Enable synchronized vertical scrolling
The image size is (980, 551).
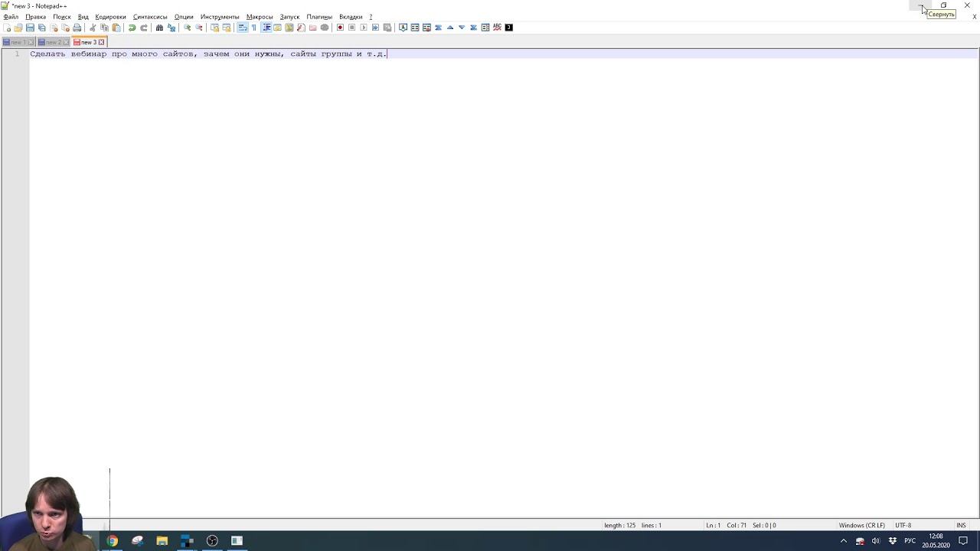214,28
